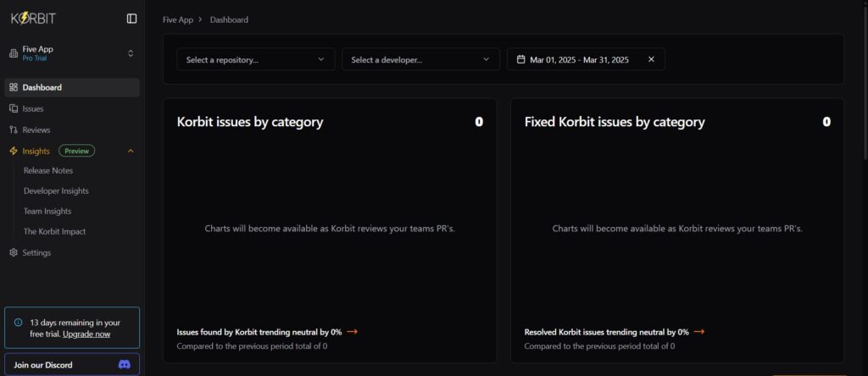Click the calendar icon in date range
The height and width of the screenshot is (376, 868).
pyautogui.click(x=520, y=59)
